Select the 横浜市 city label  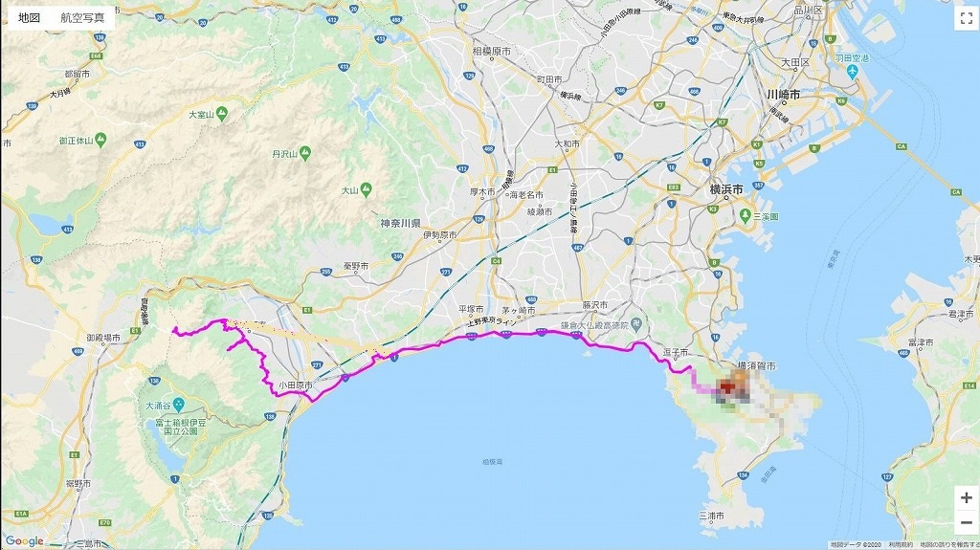(x=726, y=188)
